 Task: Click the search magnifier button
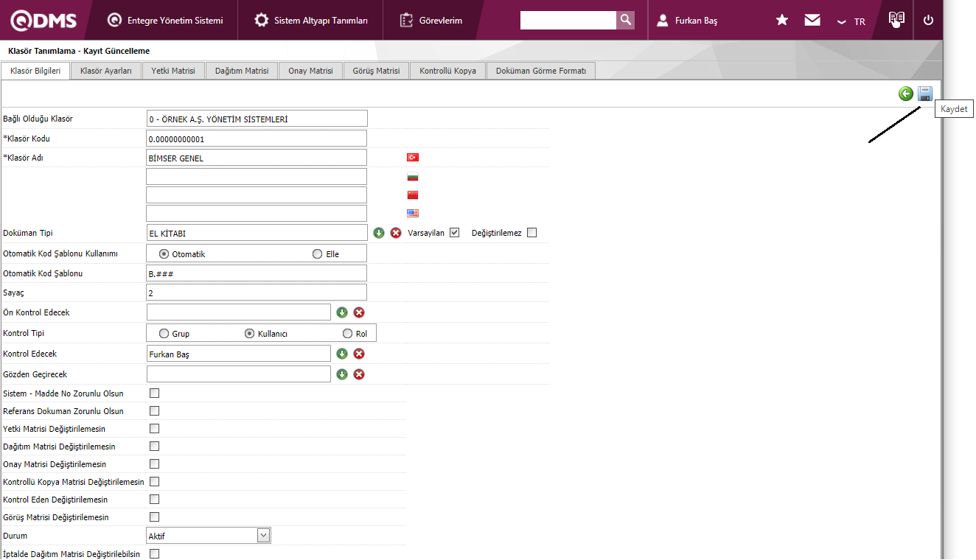click(625, 20)
